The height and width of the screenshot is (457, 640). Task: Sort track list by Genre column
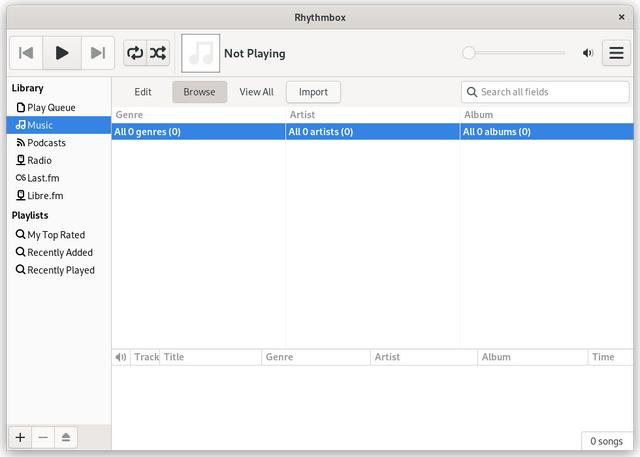(316, 357)
